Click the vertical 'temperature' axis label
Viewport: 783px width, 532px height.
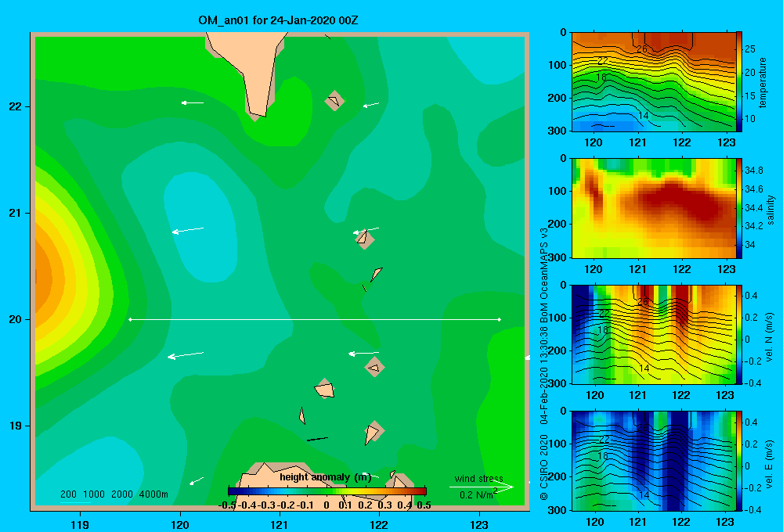762,82
